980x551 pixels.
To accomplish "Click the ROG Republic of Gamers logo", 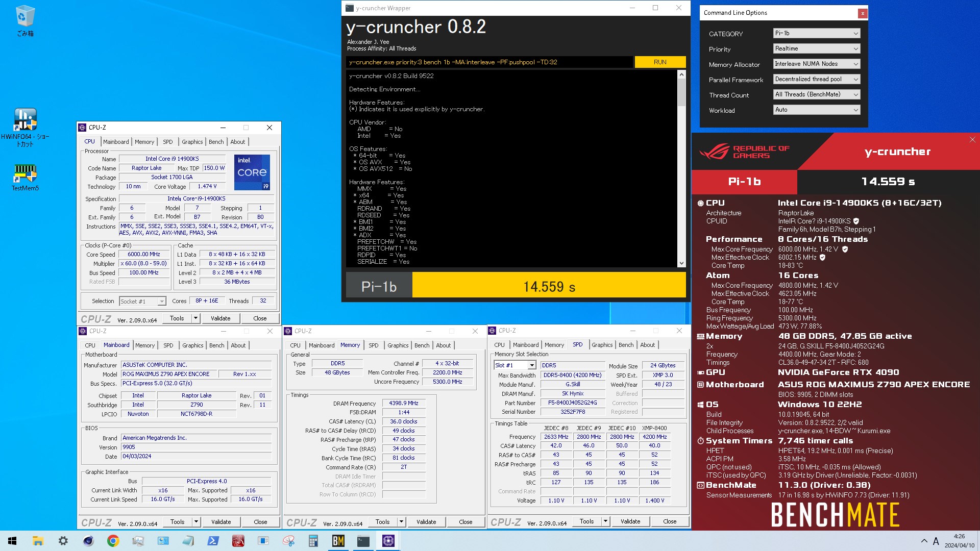I will 744,152.
